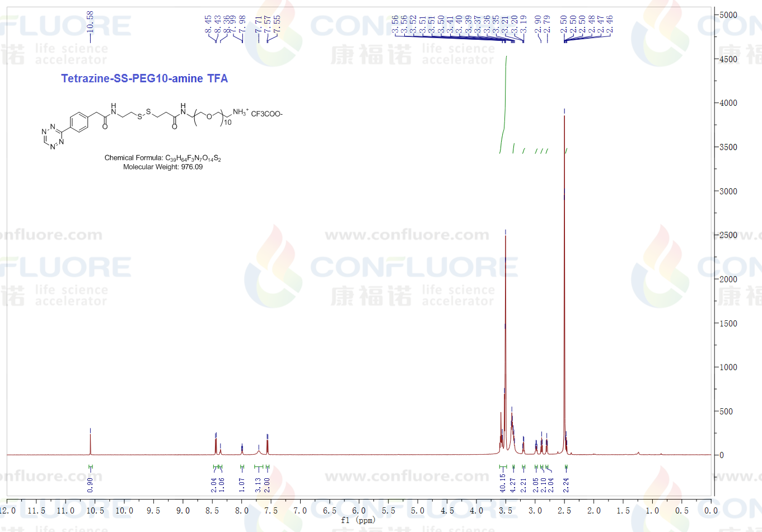762x532 pixels.
Task: Click the 2.00 integration value
Action: pyautogui.click(x=267, y=485)
